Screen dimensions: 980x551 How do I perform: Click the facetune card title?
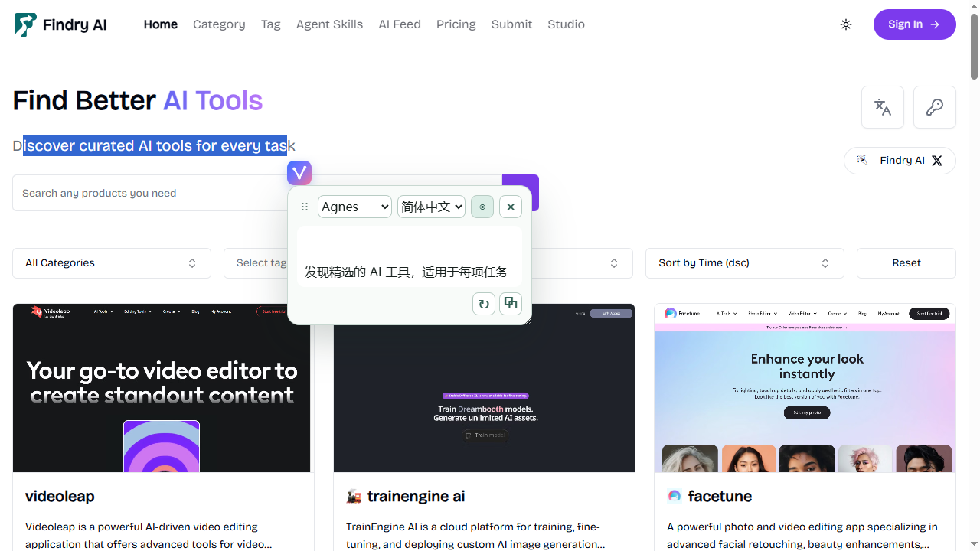pyautogui.click(x=720, y=496)
